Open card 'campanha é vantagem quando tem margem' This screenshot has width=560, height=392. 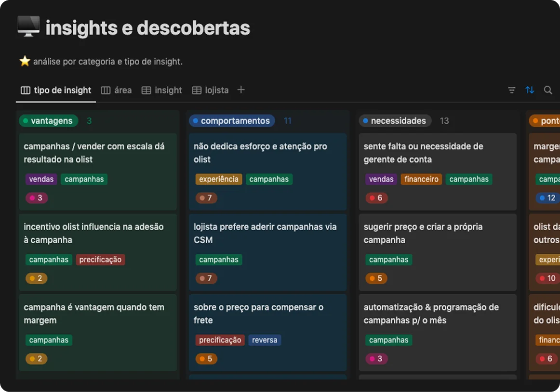click(x=98, y=332)
